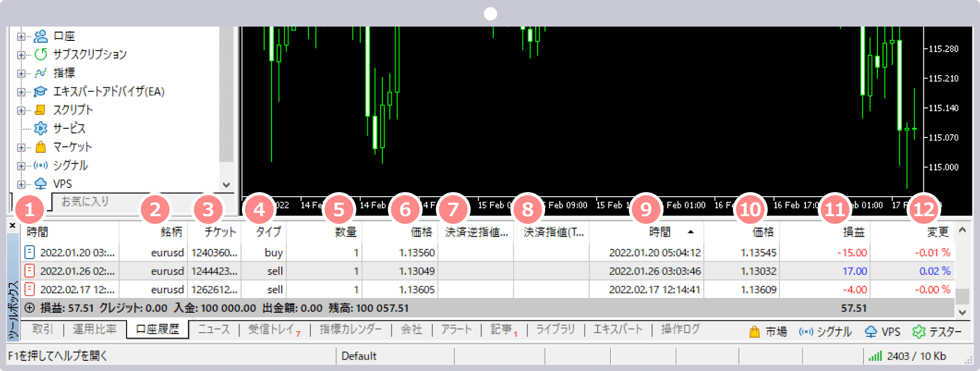
Task: Click the 1.13560 open price cell
Action: [x=417, y=252]
